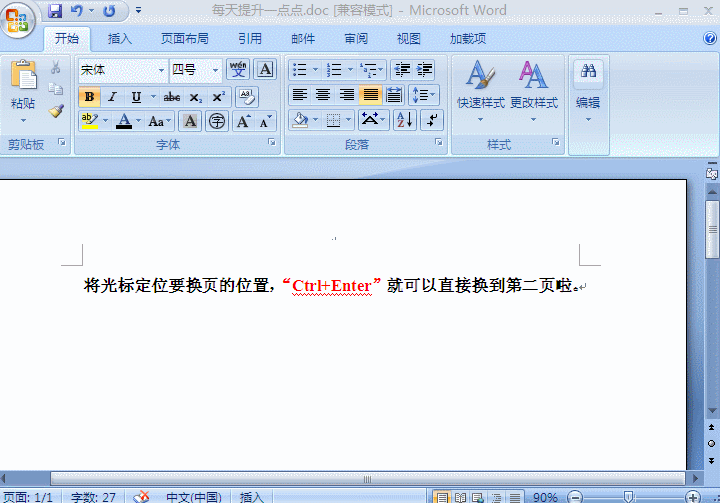Viewport: 720px width, 503px height.
Task: Apply character border icon
Action: pos(265,69)
